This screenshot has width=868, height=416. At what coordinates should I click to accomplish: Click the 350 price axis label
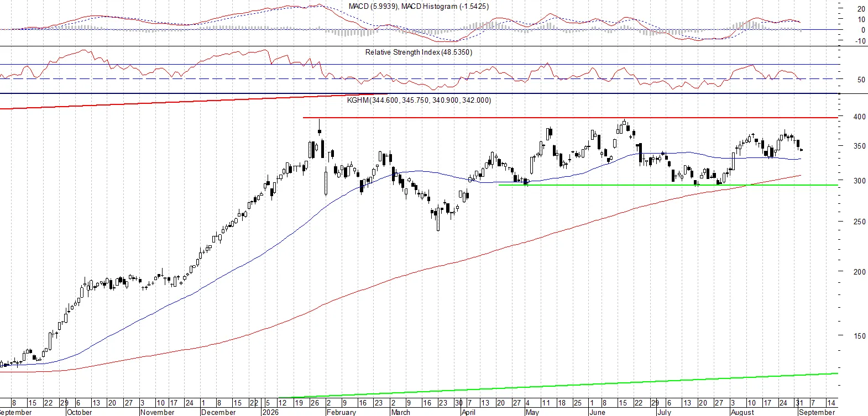click(860, 146)
